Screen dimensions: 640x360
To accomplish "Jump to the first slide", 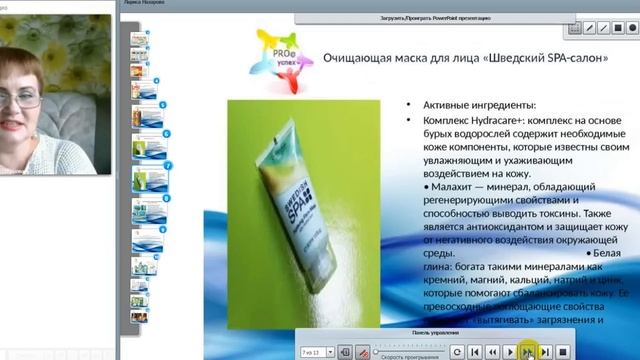I will pyautogui.click(x=475, y=352).
